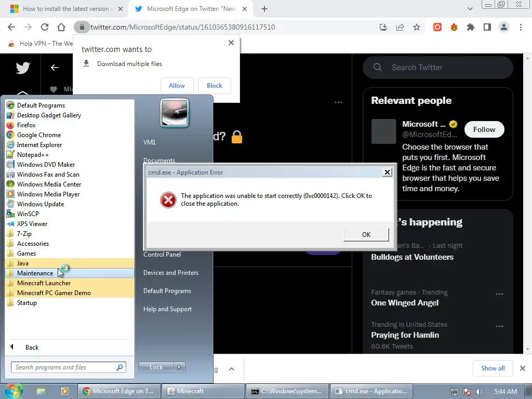Image resolution: width=532 pixels, height=399 pixels.
Task: Select the 'Microsoft Edge on Twitter' tab
Action: 191,9
